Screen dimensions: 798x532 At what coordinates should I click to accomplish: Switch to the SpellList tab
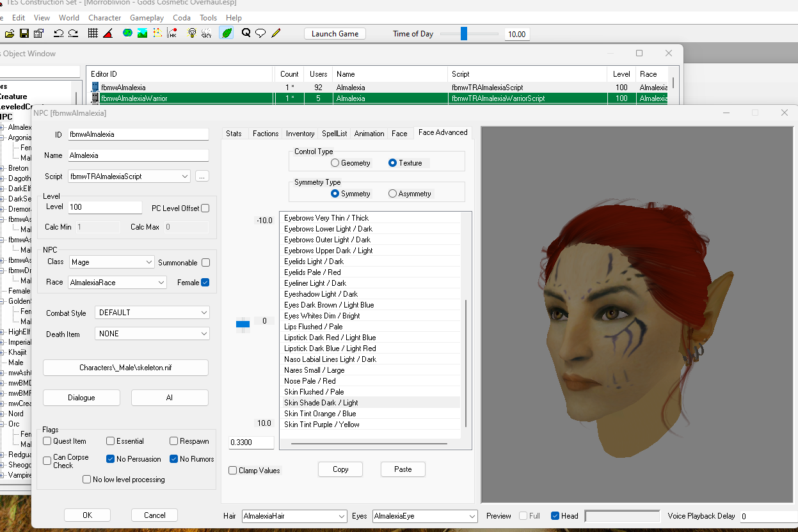click(x=335, y=134)
